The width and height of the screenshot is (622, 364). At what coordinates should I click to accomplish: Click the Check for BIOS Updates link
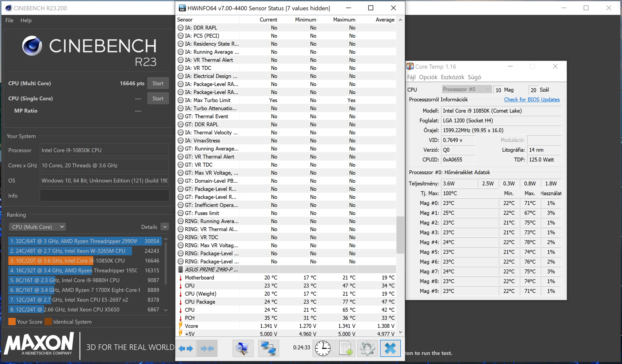(x=532, y=100)
